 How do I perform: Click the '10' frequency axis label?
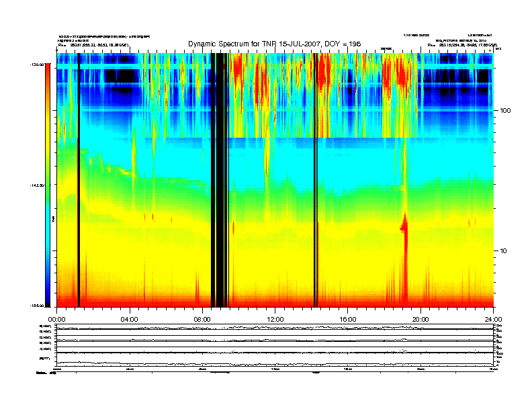(503, 251)
